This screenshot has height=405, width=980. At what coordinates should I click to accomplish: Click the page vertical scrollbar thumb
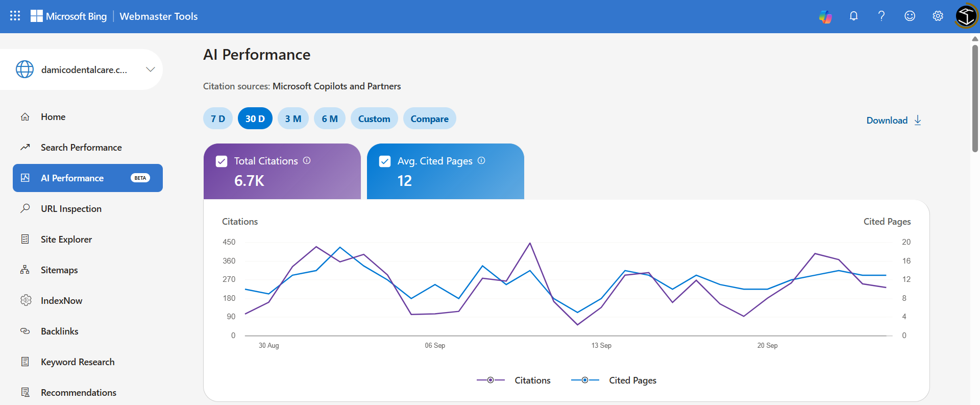pyautogui.click(x=975, y=99)
